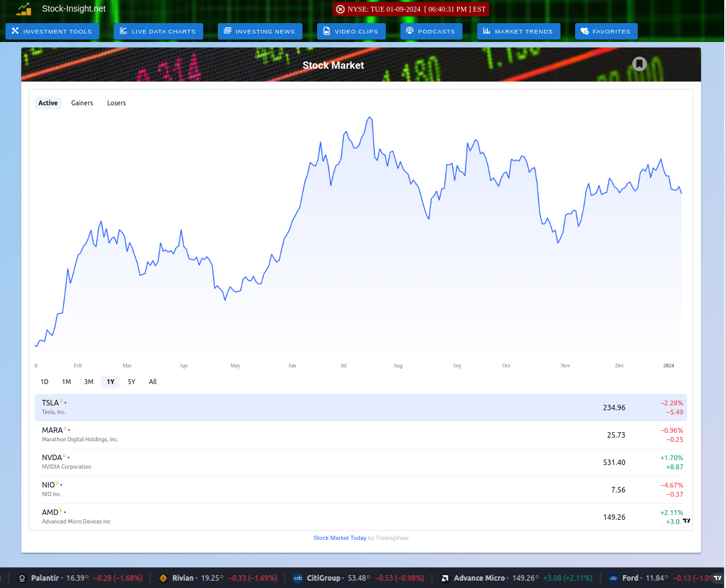
Task: Open the Video Clips section
Action: coord(351,32)
